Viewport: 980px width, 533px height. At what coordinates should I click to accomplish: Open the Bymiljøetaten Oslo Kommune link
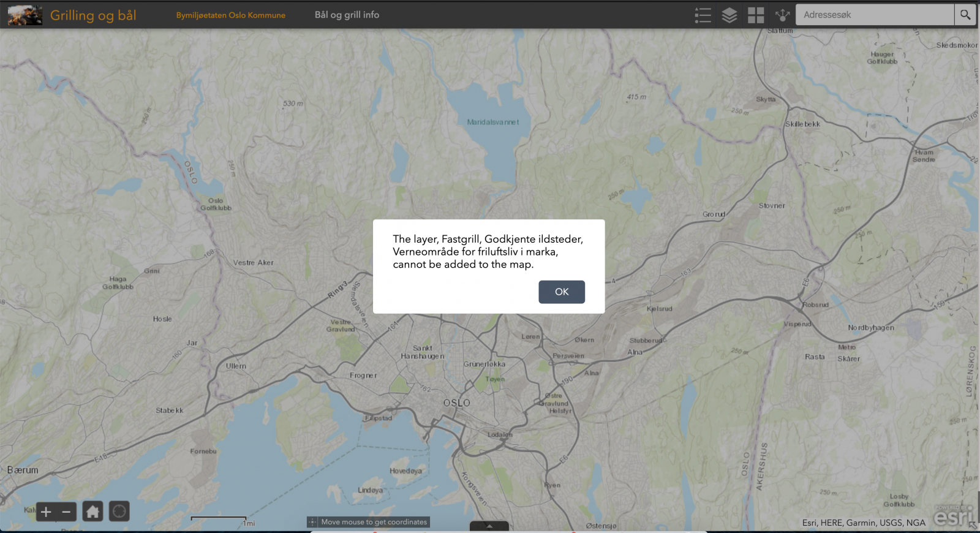pos(230,15)
